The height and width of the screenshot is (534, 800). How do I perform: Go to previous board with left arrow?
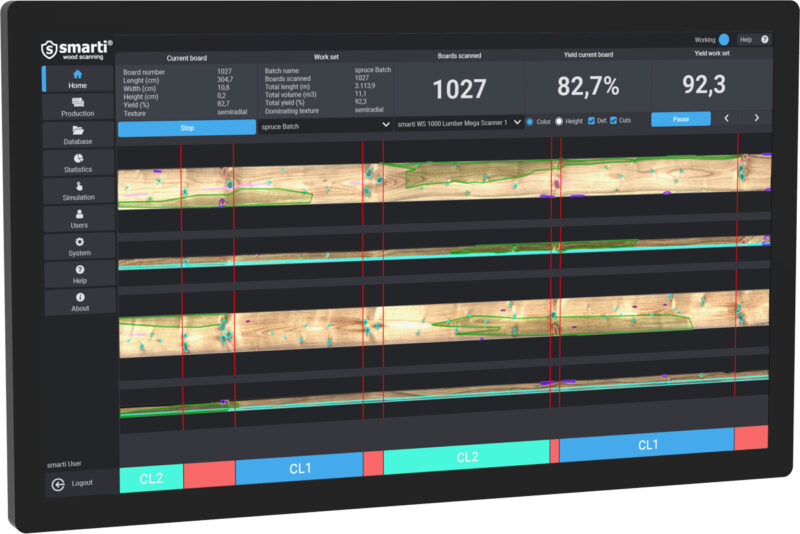point(727,118)
